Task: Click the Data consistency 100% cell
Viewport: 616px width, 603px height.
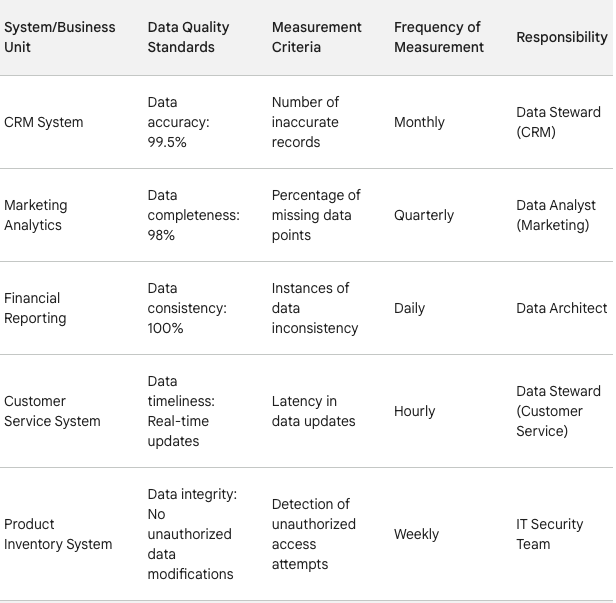Action: pos(187,308)
